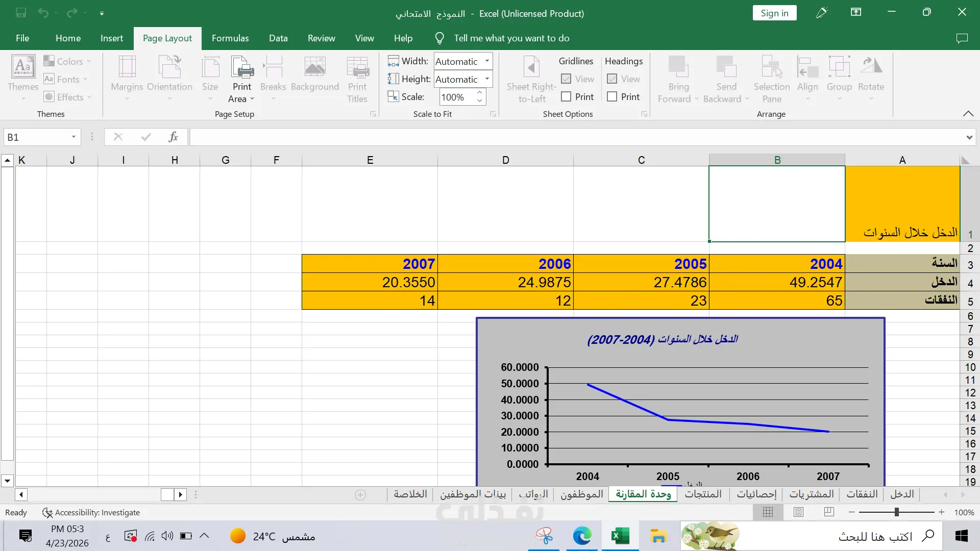Open the comments pane icon

pyautogui.click(x=962, y=38)
